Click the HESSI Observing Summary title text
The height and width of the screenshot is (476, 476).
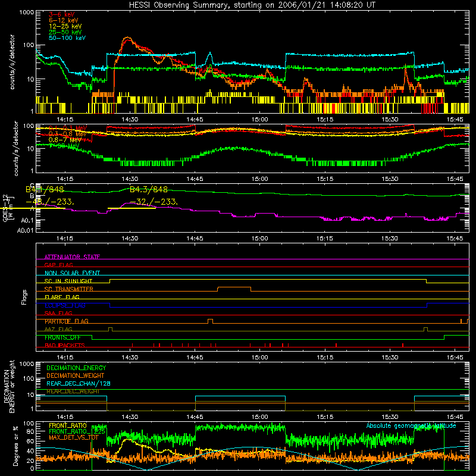pyautogui.click(x=252, y=5)
